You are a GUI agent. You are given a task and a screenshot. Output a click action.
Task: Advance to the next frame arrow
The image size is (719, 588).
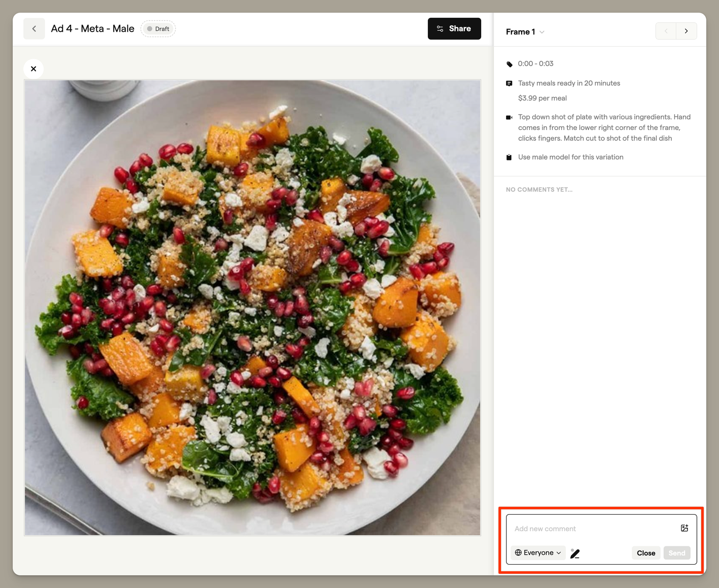coord(686,31)
